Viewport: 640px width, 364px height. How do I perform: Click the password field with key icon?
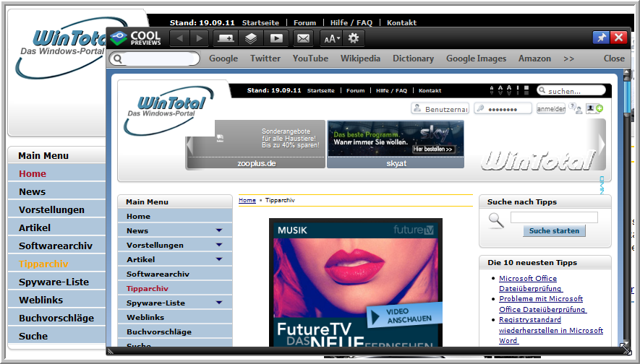(x=503, y=109)
